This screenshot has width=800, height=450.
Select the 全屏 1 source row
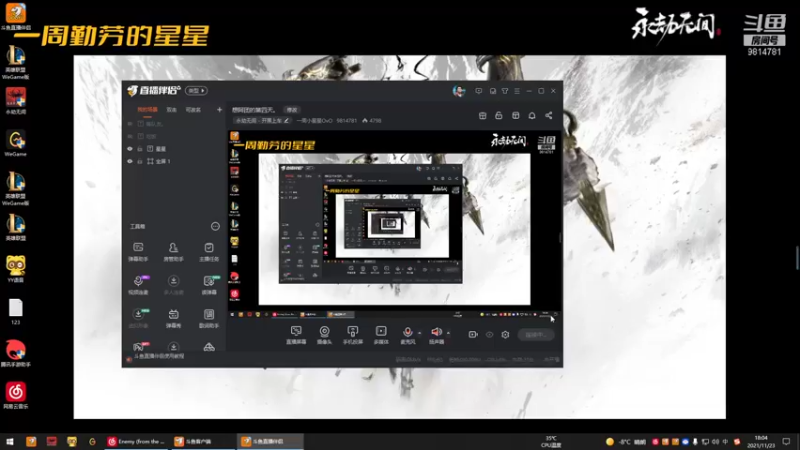click(x=173, y=161)
